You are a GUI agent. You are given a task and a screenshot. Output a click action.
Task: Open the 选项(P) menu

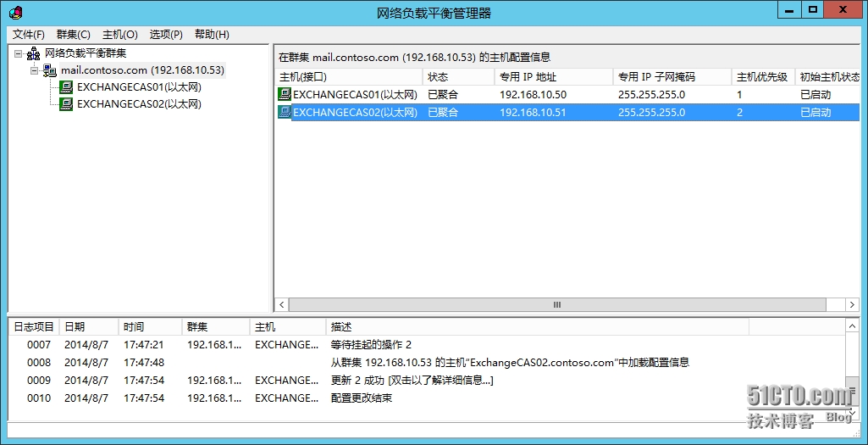tap(166, 35)
